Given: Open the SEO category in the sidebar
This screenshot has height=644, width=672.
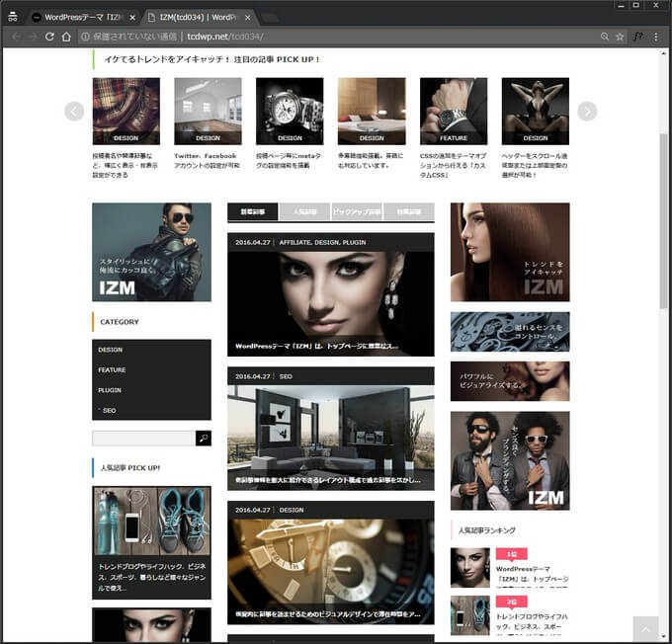Looking at the screenshot, I should click(x=109, y=410).
